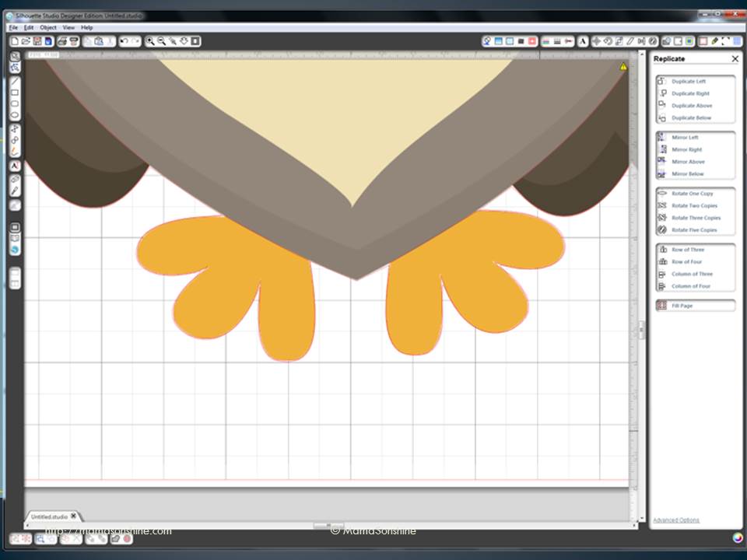Select the Draw a Rectangle tool
This screenshot has height=560, width=747.
(15, 93)
